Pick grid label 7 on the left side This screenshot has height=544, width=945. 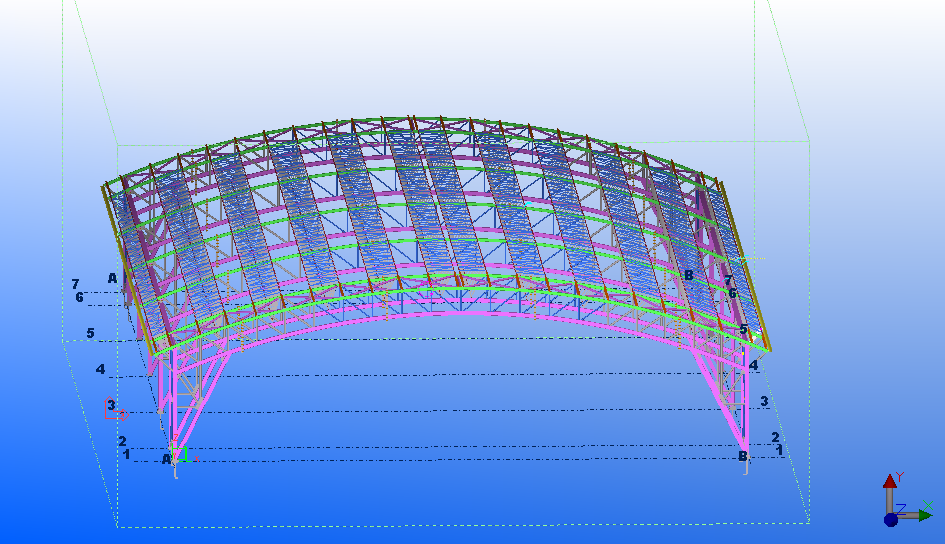pos(75,285)
